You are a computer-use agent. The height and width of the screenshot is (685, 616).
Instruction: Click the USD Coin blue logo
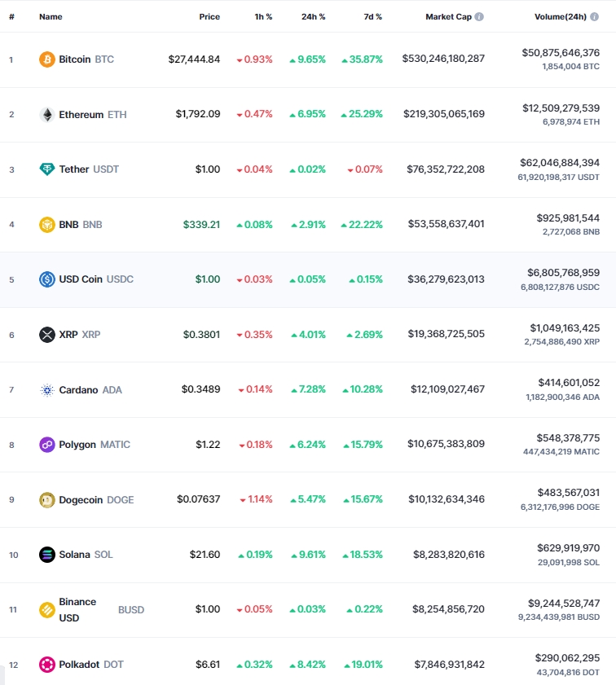(x=46, y=279)
